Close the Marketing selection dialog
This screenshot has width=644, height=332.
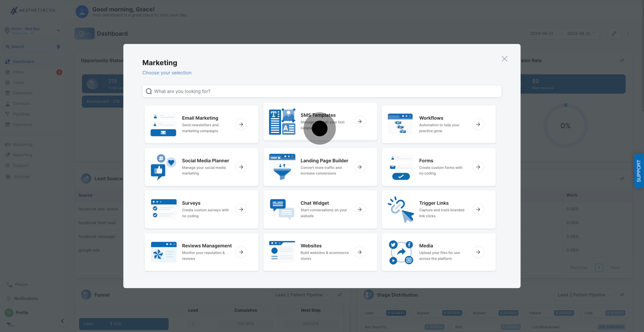504,59
